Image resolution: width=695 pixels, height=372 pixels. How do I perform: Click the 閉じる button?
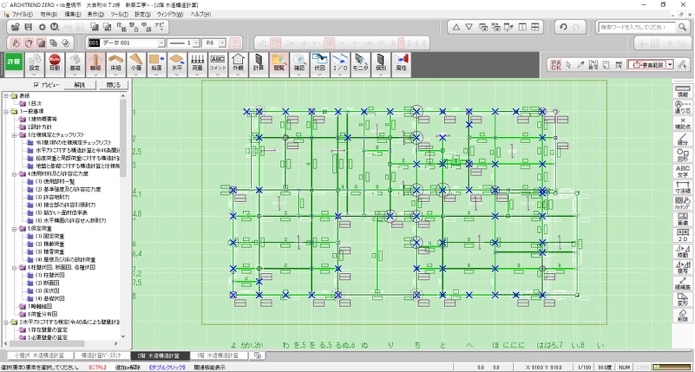[x=113, y=85]
